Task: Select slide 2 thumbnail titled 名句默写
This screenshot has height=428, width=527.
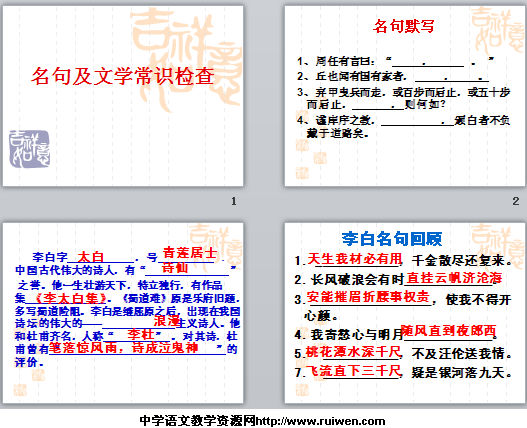Action: coord(405,96)
